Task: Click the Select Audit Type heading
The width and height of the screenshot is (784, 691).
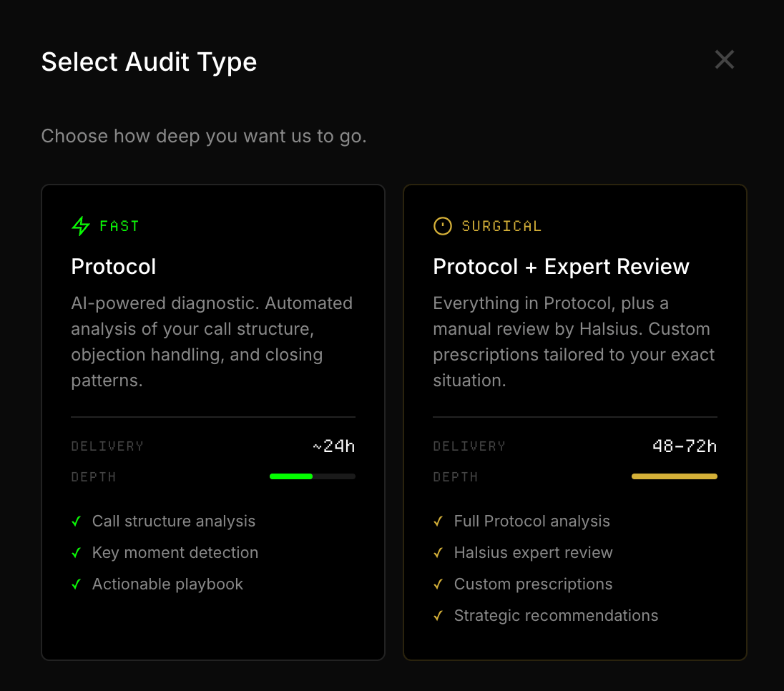Action: tap(149, 62)
